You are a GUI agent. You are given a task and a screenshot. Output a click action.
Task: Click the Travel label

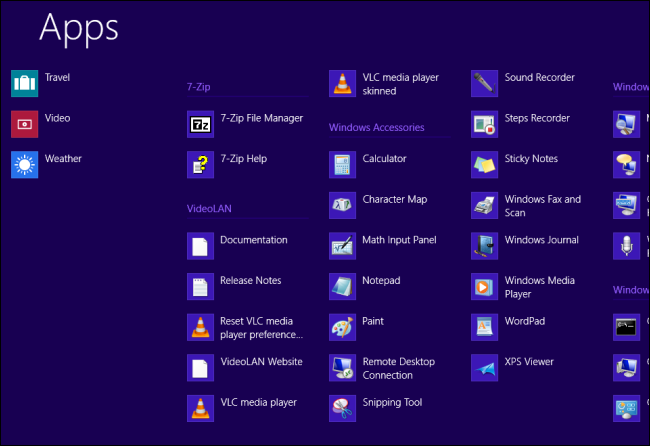coord(57,78)
